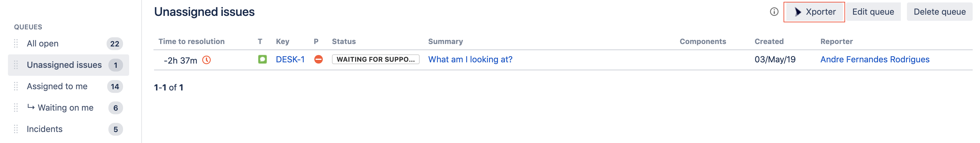Grab the drag handle beside All open

coord(16,44)
